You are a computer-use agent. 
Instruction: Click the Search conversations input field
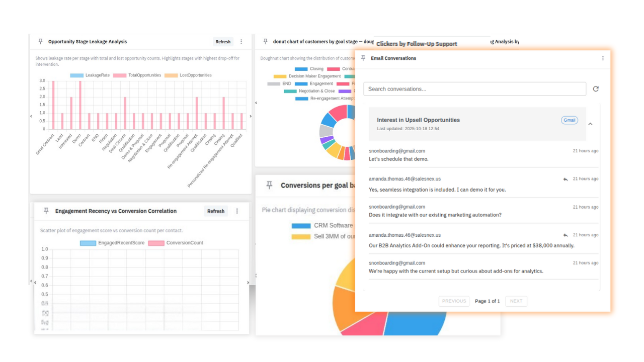[x=474, y=89]
